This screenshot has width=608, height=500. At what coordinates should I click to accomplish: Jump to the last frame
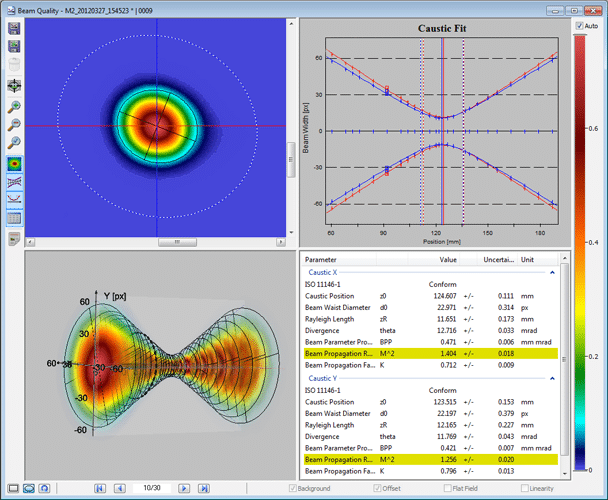204,488
